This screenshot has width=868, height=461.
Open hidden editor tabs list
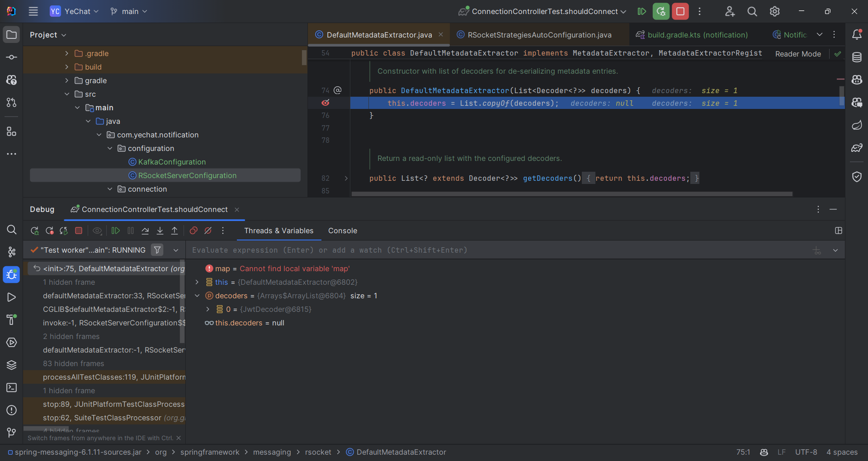click(x=820, y=34)
